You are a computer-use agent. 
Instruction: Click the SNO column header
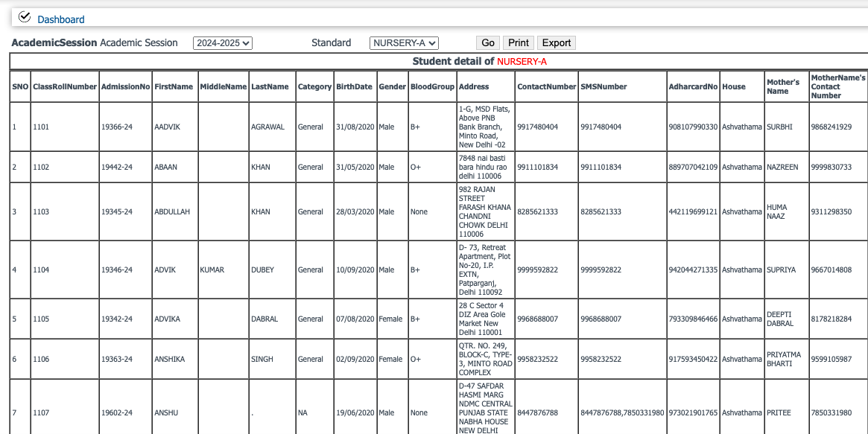[x=20, y=87]
